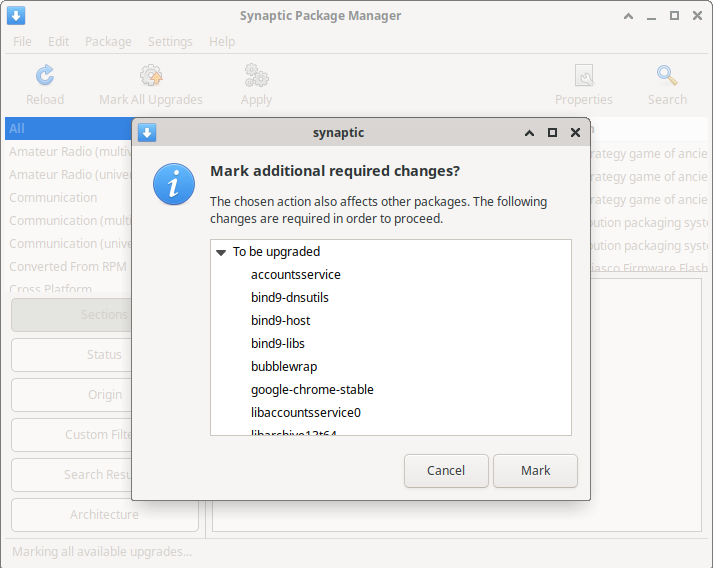This screenshot has height=568, width=713.
Task: Click the Search Results button
Action: pos(71,475)
